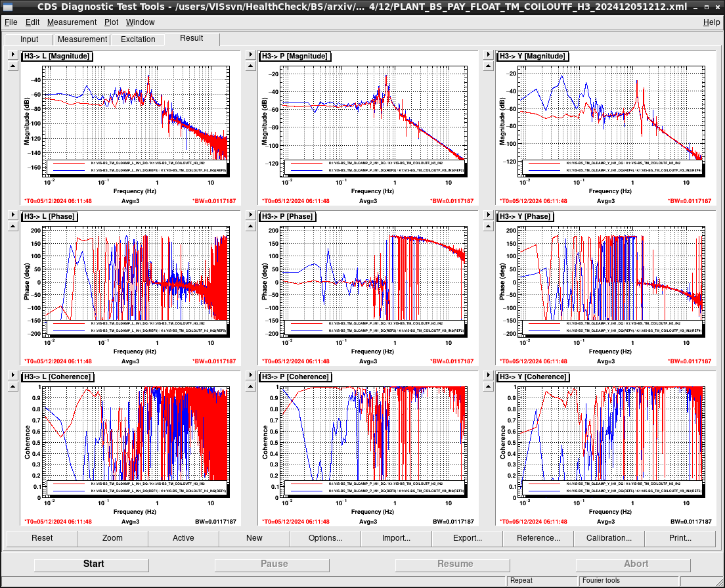Open the Reference... dialog

(x=538, y=538)
